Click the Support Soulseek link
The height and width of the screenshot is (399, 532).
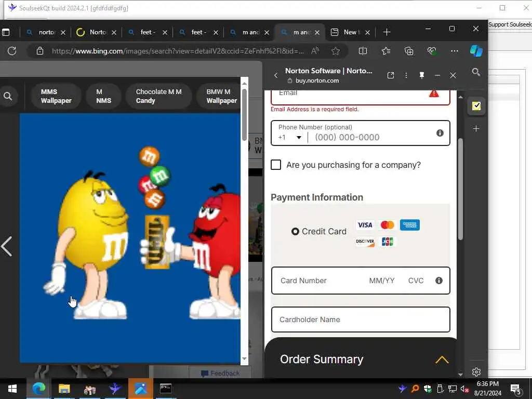(510, 24)
